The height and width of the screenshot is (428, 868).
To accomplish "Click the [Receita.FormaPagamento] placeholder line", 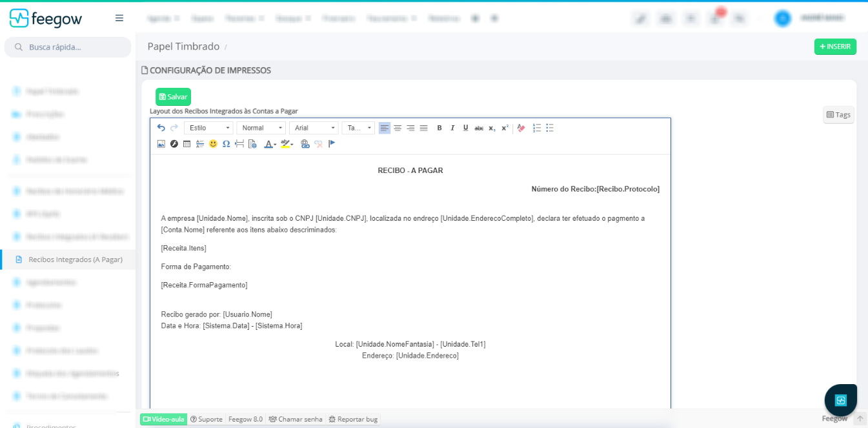I will pos(204,285).
